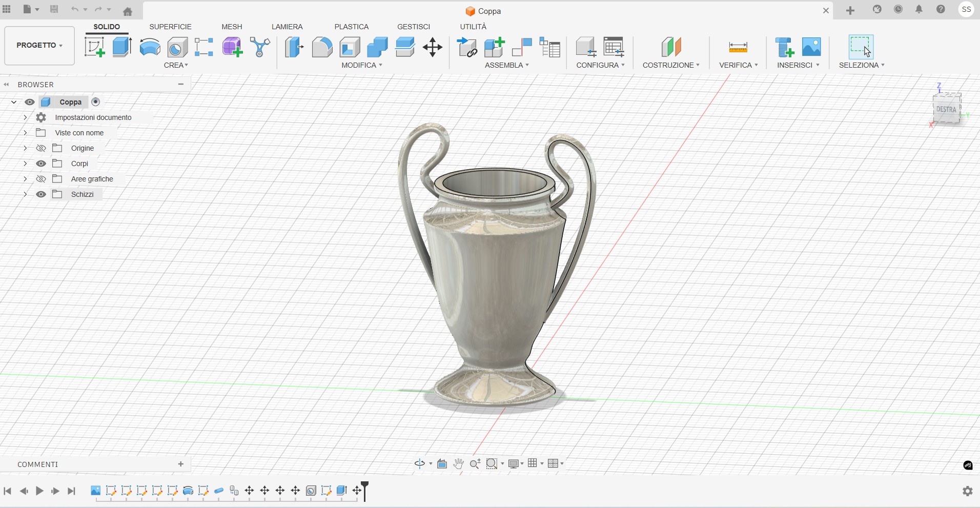Switch to the SUPERFICIE tab
This screenshot has height=508, width=980.
point(170,27)
